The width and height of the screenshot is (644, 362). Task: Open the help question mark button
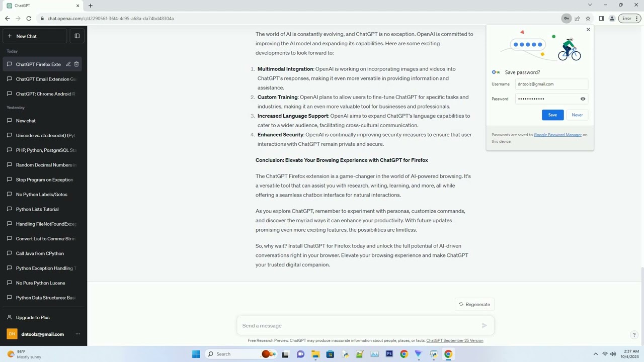point(634,335)
